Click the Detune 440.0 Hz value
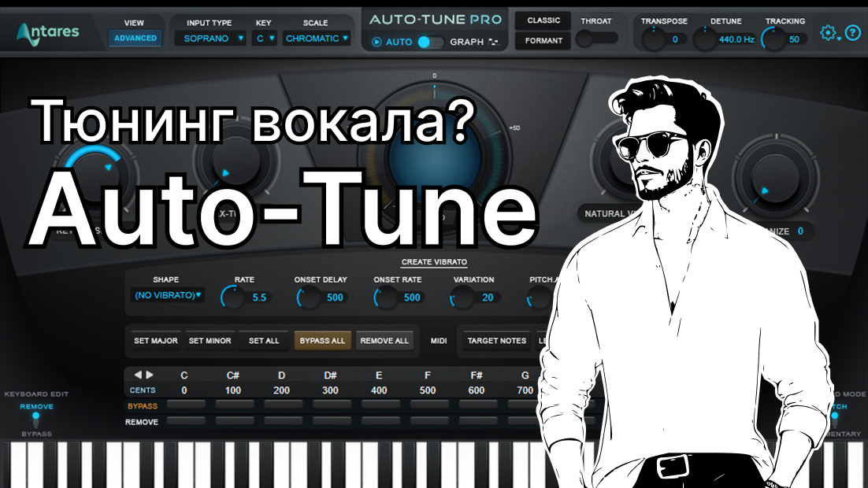Screen dimensions: 868x488 [x=736, y=39]
